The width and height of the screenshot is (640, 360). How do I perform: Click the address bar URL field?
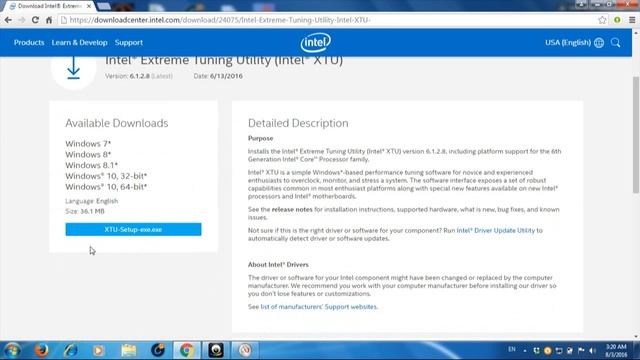pos(327,20)
